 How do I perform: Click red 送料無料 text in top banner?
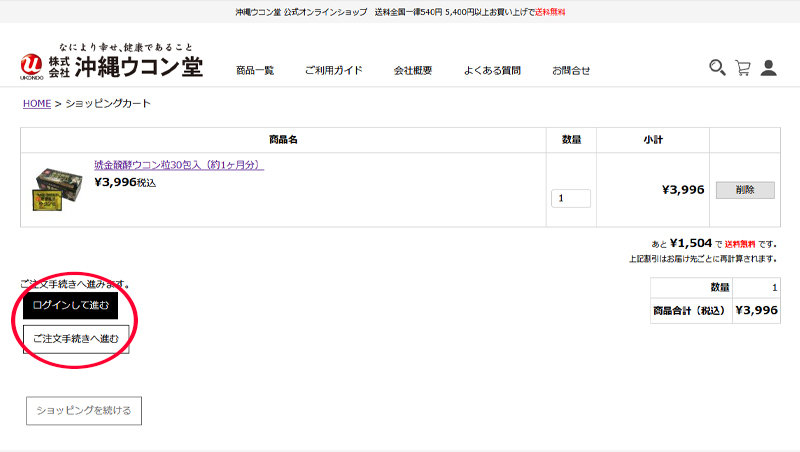[x=549, y=12]
